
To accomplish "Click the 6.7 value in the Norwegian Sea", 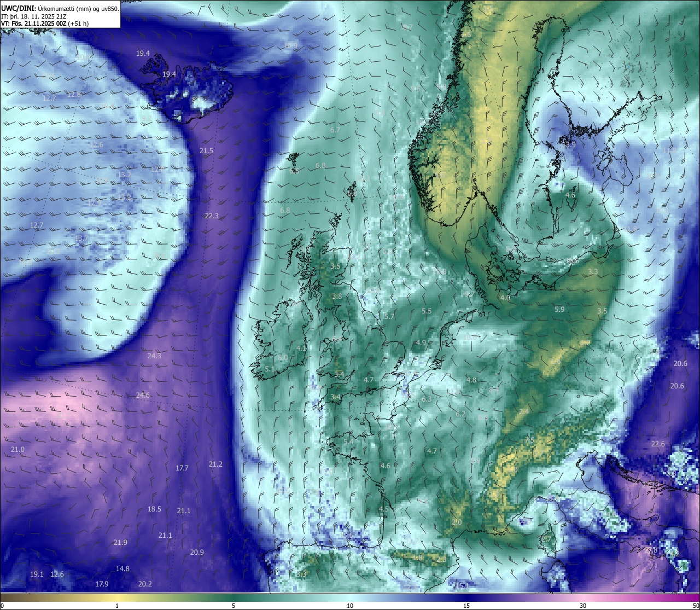I will (335, 130).
